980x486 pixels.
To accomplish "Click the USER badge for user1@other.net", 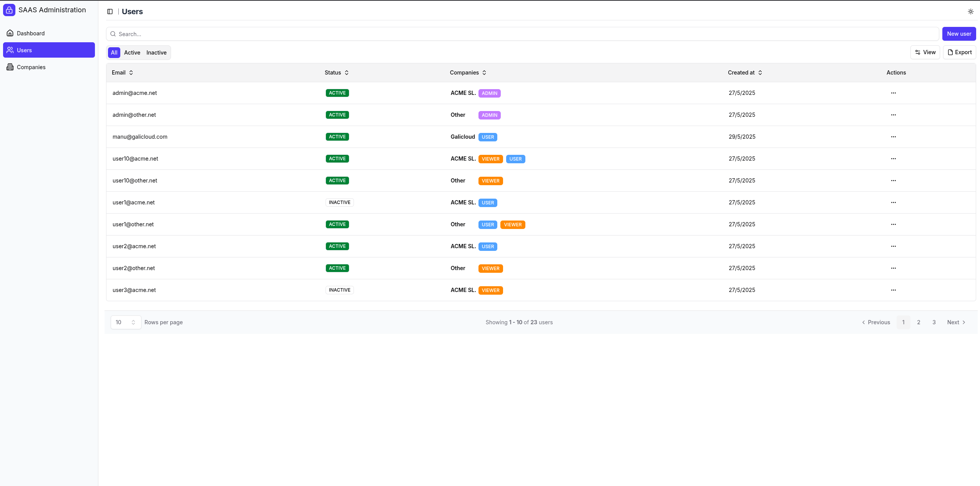I will tap(488, 225).
